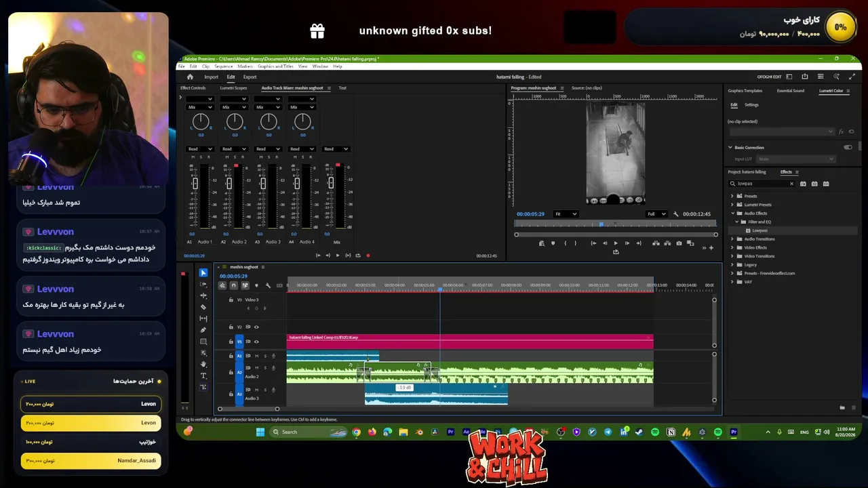This screenshot has height=488, width=868.
Task: Expand the Video Effects folder
Action: click(732, 247)
